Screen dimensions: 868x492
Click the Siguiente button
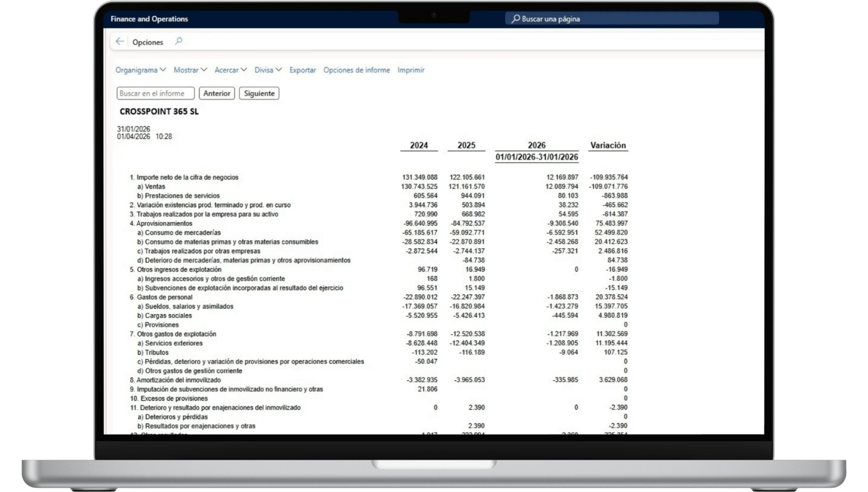click(259, 93)
